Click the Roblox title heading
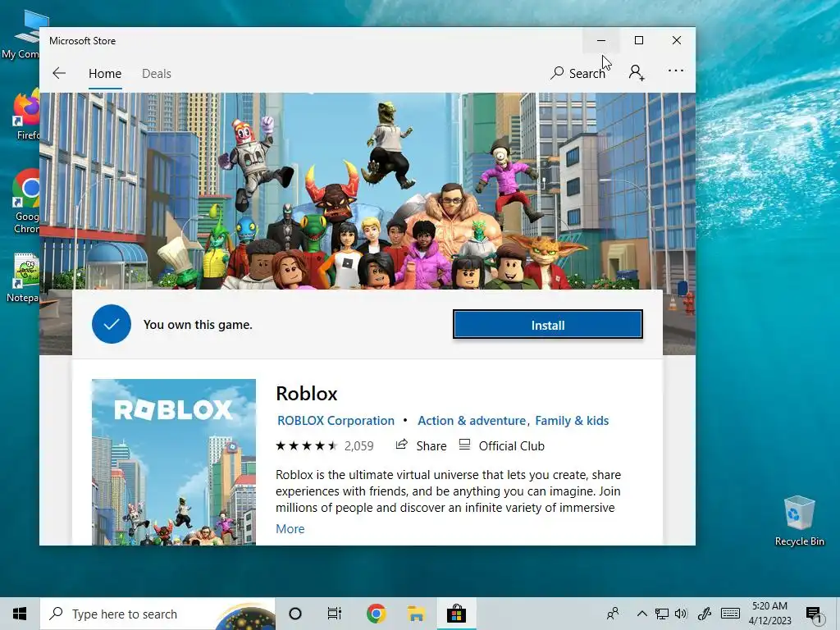840x630 pixels. point(307,394)
